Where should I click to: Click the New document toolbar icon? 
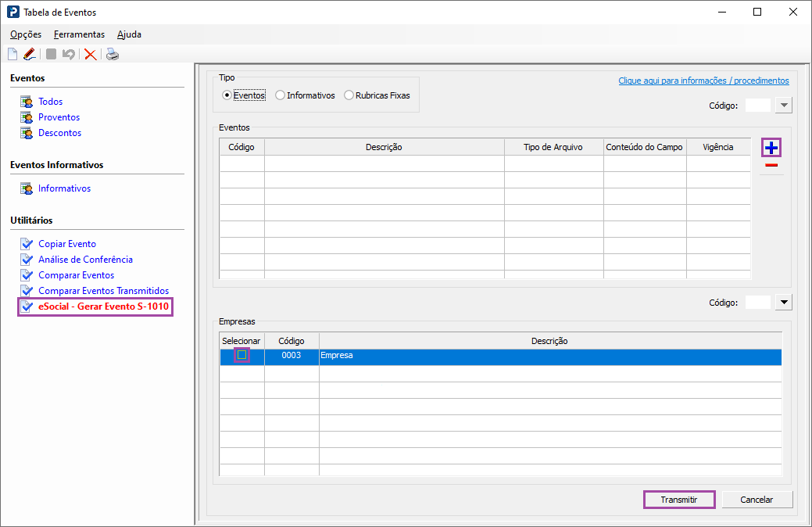click(13, 54)
